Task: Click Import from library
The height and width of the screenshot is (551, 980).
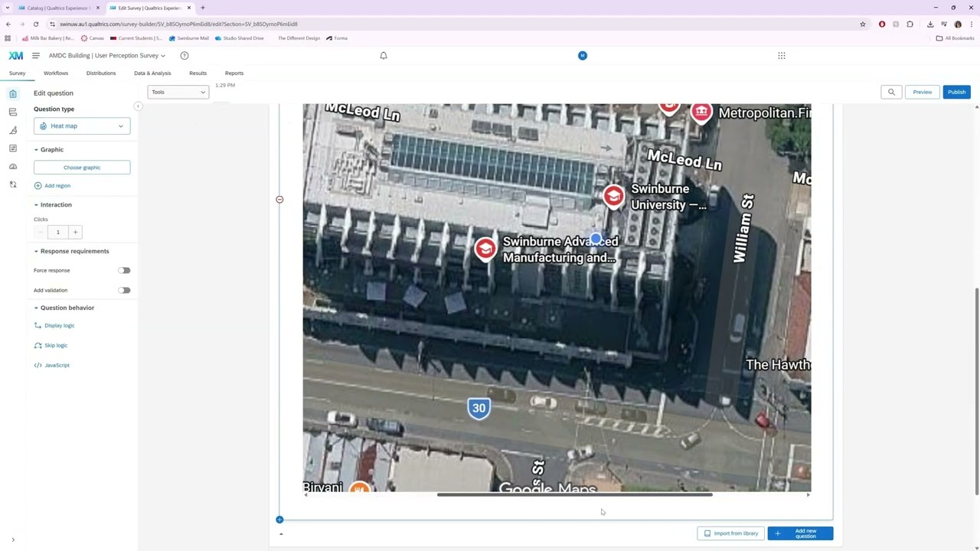Action: tap(731, 533)
